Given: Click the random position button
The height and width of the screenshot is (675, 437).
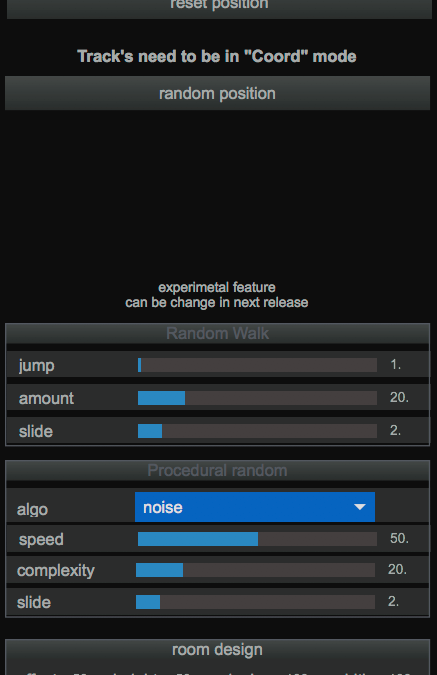Looking at the screenshot, I should (217, 93).
